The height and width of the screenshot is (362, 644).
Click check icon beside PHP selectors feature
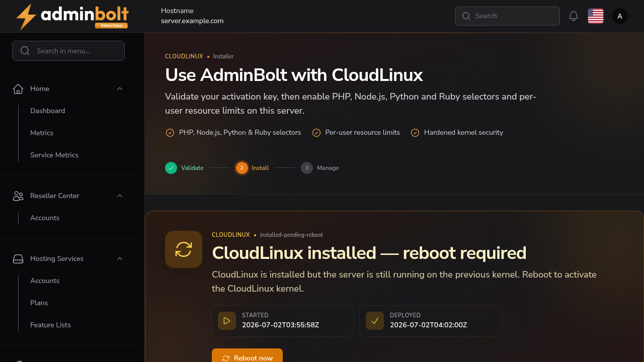click(170, 133)
